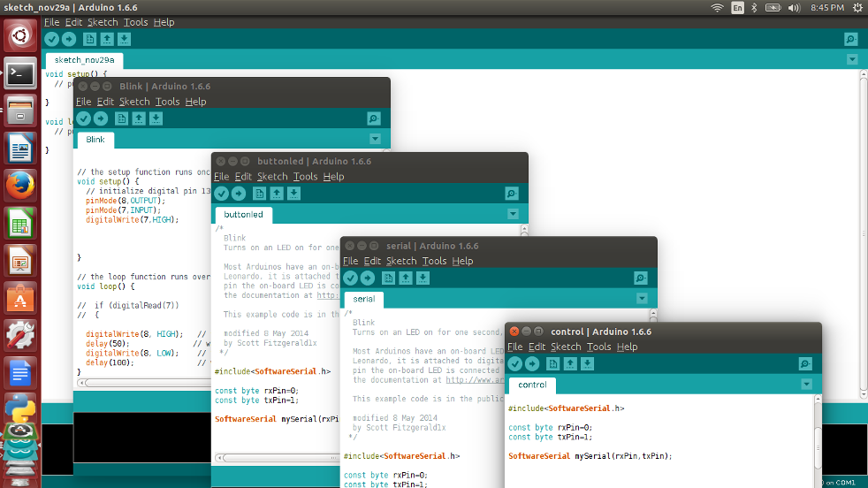Image resolution: width=868 pixels, height=488 pixels.
Task: Create new sketch in control window
Action: (552, 364)
